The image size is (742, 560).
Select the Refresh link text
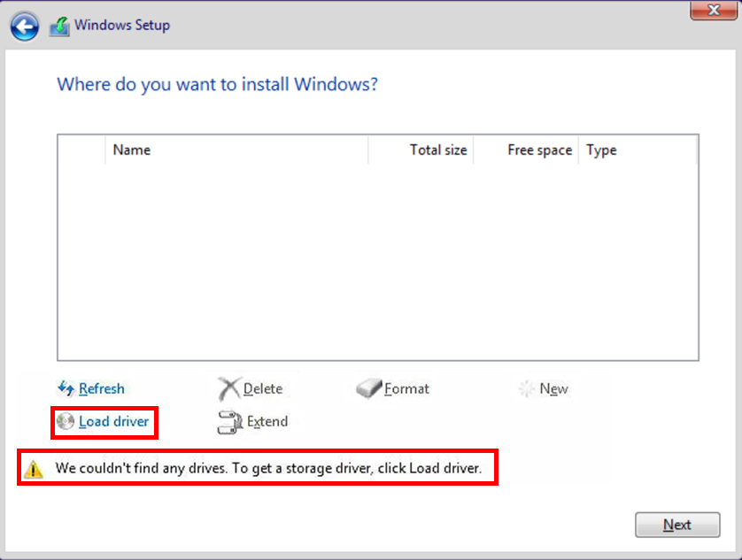click(101, 388)
